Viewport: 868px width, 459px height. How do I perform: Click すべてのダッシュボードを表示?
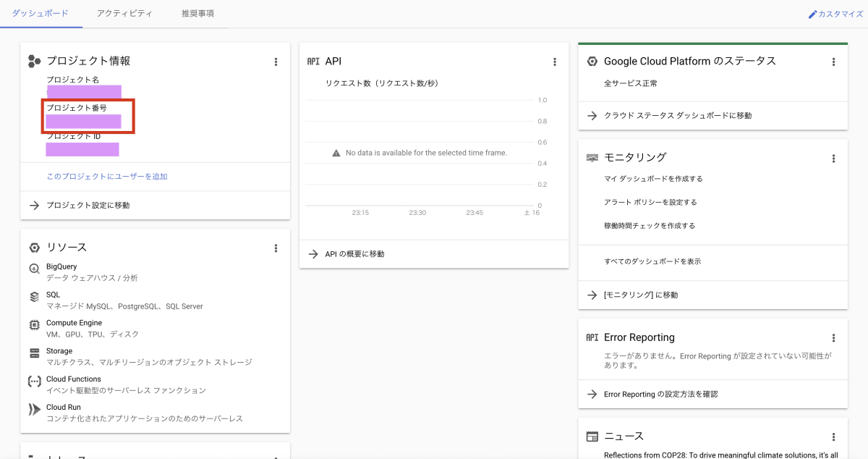pyautogui.click(x=652, y=261)
